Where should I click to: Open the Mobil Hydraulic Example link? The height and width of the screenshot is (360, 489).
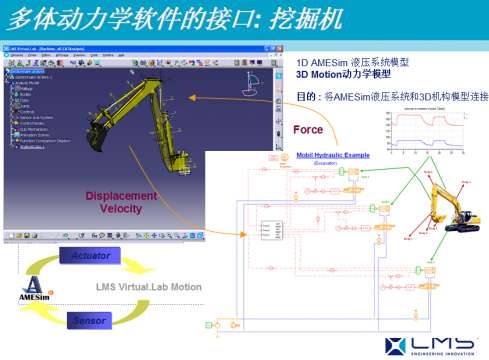[x=333, y=155]
